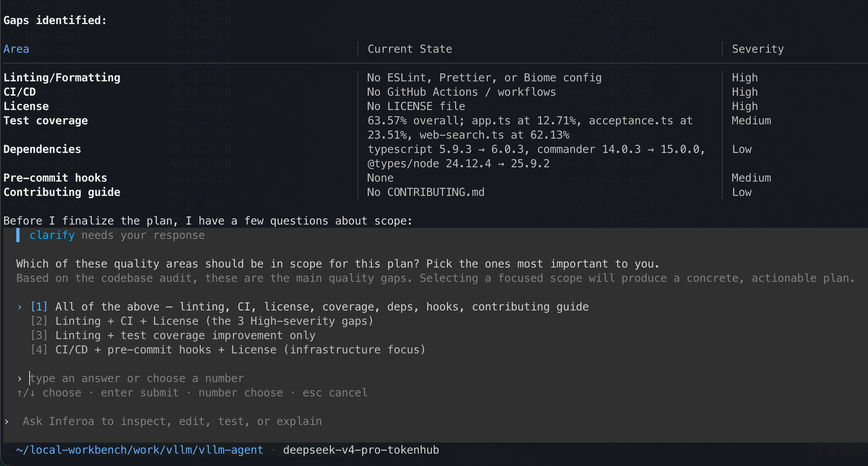Viewport: 868px width, 466px height.
Task: Click the 'Pre-commit hooks' row label
Action: [55, 178]
